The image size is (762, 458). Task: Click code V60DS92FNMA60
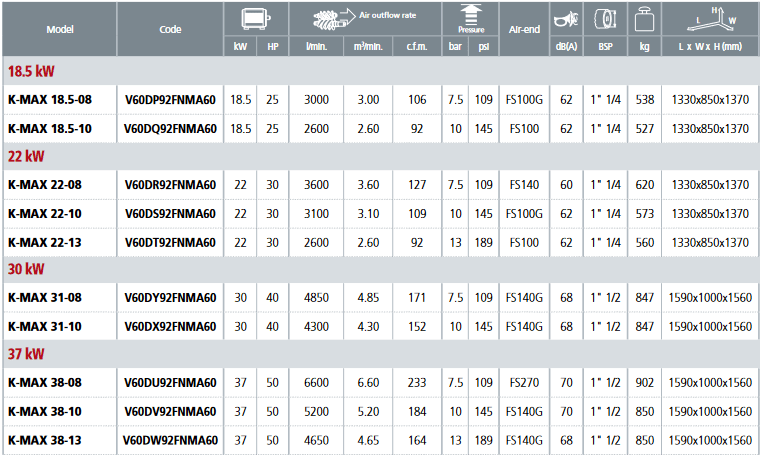pos(170,213)
